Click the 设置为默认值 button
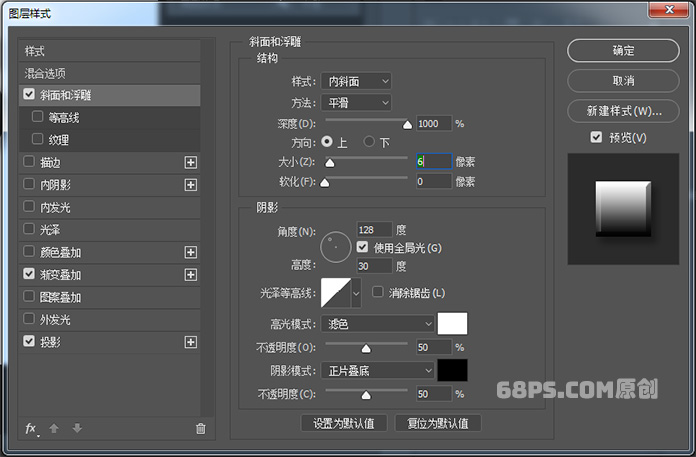This screenshot has width=696, height=457. (x=344, y=423)
